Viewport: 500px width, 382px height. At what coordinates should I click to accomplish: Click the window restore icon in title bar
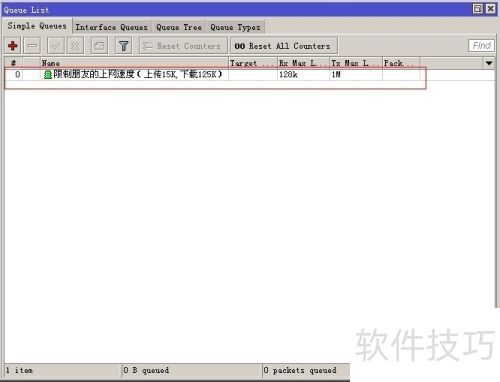click(478, 9)
